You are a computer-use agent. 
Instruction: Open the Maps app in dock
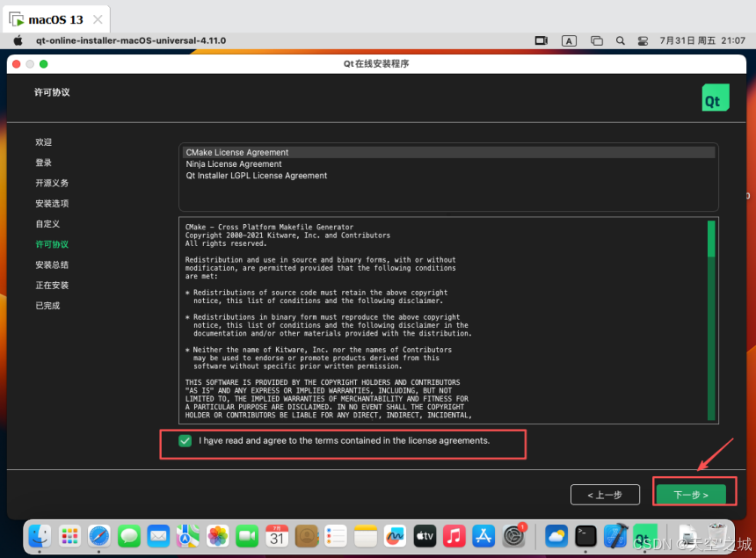coord(188,536)
